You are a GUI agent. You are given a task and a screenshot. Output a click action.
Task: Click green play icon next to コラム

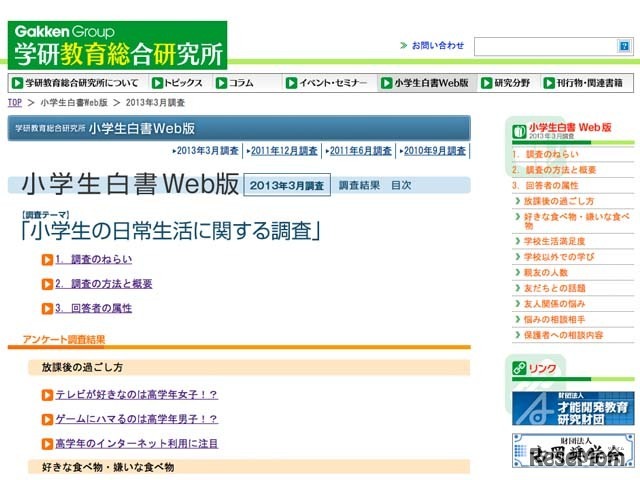pos(221,83)
